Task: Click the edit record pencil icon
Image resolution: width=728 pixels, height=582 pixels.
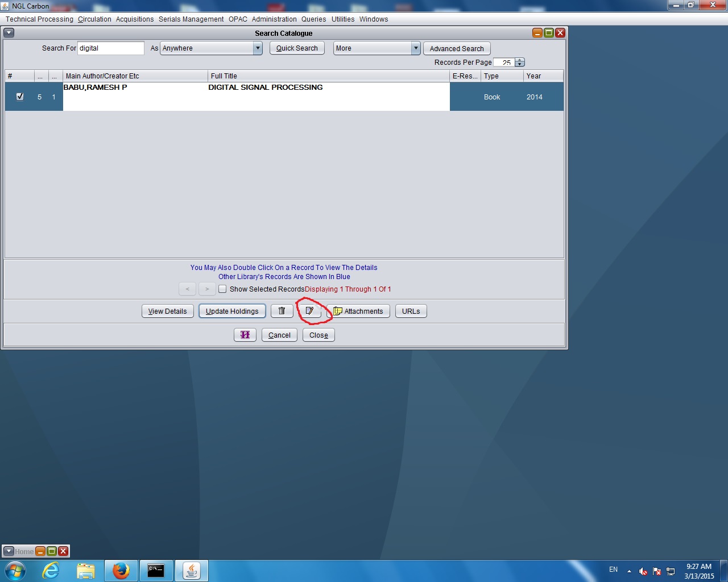Action: pos(309,311)
